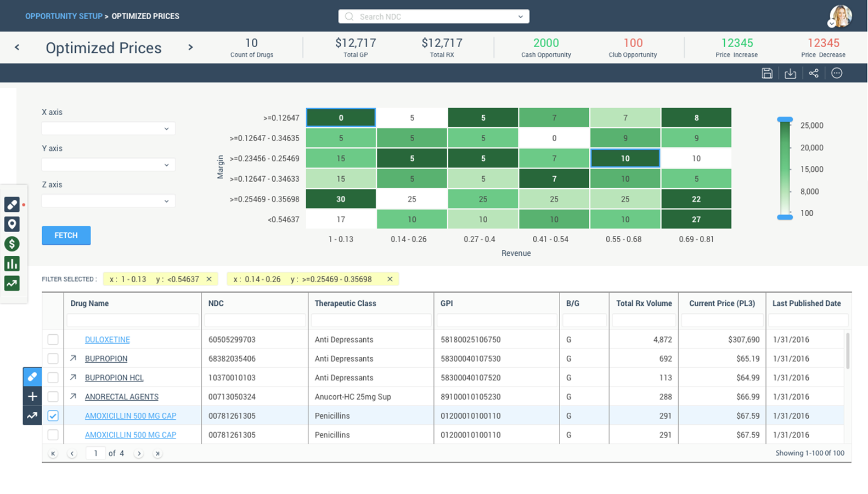868x494 pixels.
Task: Expand the X axis dropdown
Action: (x=109, y=129)
